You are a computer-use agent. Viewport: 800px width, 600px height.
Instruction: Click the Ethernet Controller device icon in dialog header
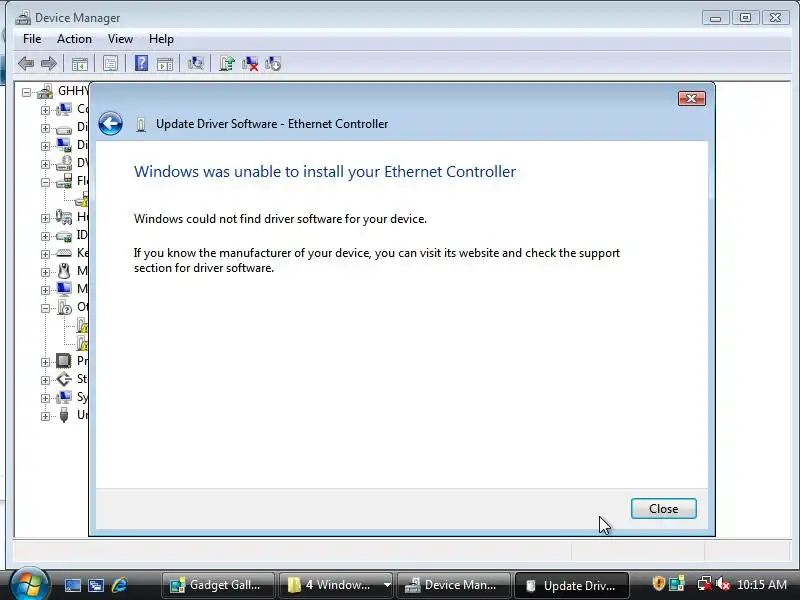[141, 124]
